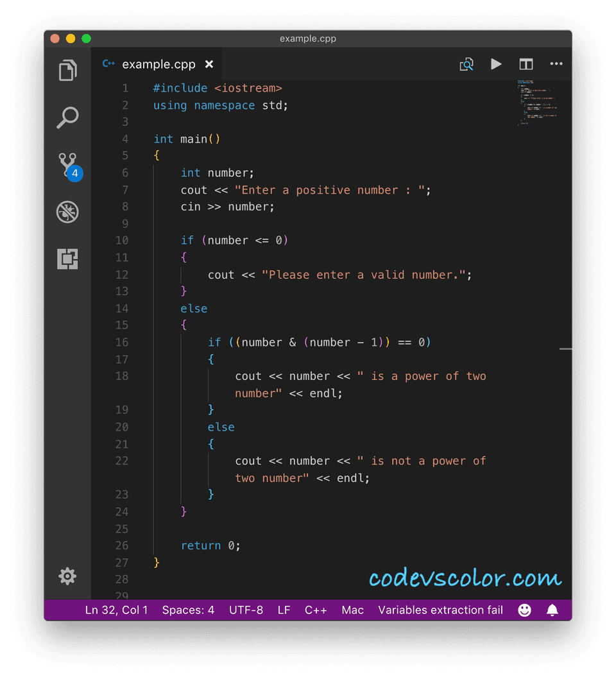This screenshot has height=679, width=616.
Task: Open the Explorer view
Action: point(67,71)
